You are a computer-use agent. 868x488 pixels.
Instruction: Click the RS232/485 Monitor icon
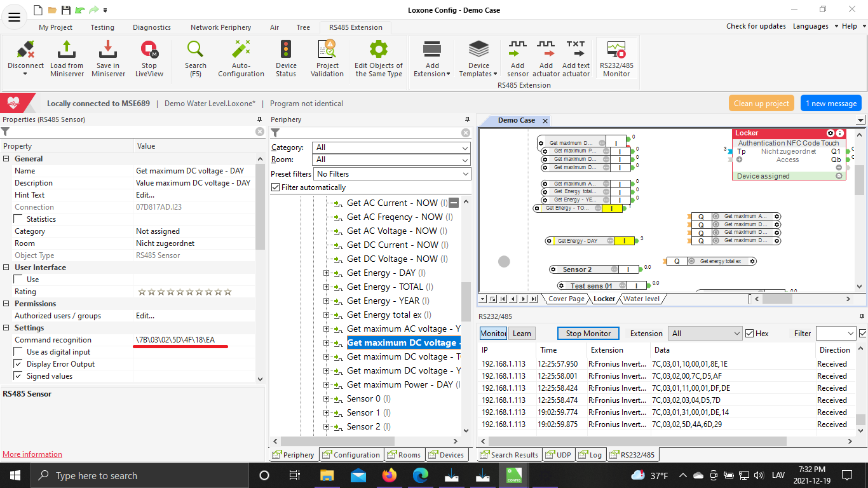coord(616,51)
